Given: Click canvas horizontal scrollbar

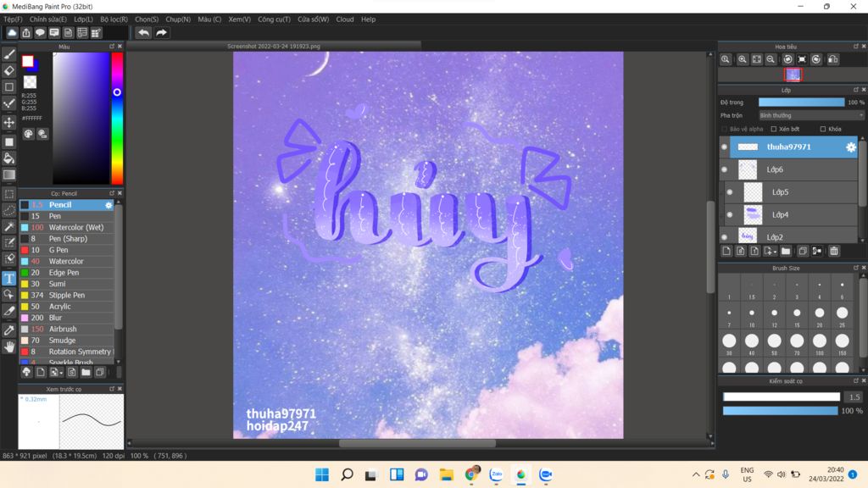Looking at the screenshot, I should (419, 443).
